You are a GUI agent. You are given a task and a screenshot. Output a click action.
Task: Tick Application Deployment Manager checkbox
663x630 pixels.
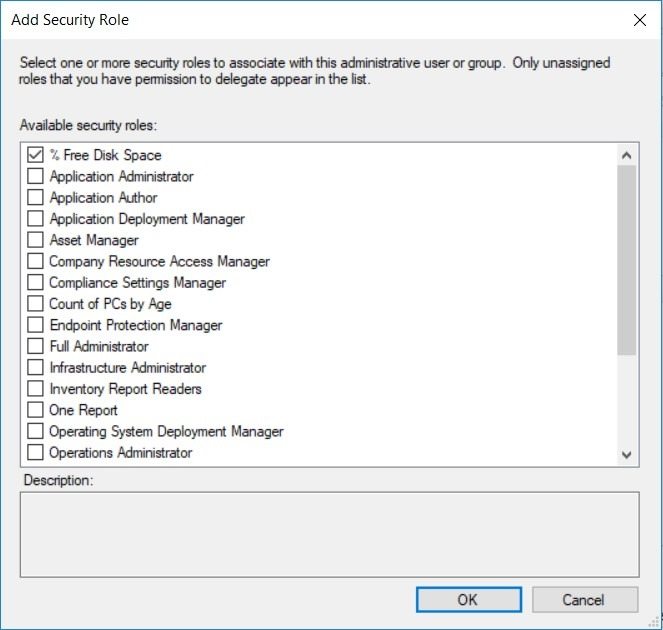point(35,219)
